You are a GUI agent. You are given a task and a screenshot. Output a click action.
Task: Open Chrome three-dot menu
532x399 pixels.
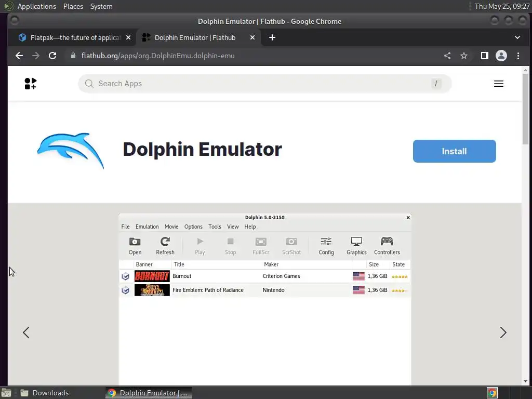pos(518,56)
